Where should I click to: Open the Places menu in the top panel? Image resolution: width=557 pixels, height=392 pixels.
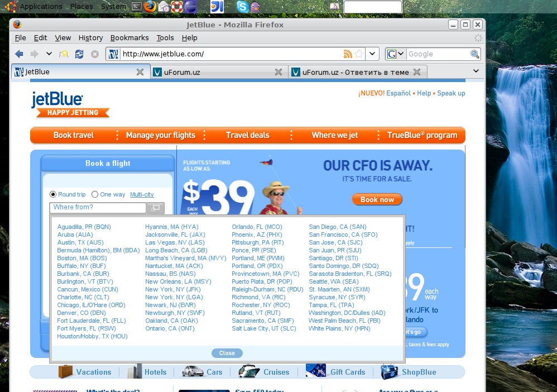(81, 6)
